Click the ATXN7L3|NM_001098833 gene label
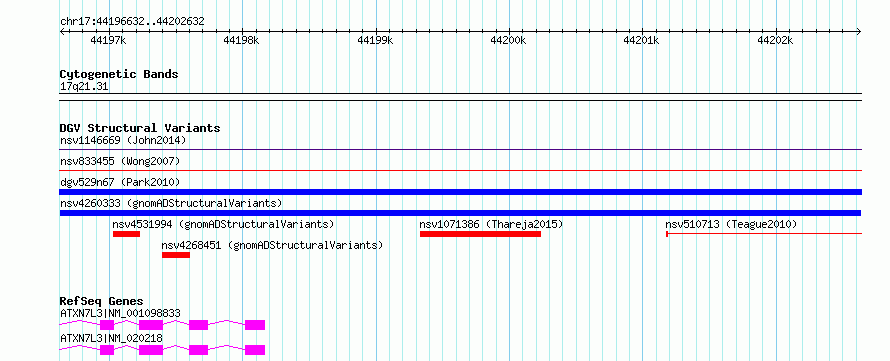890x361 pixels. tap(120, 313)
